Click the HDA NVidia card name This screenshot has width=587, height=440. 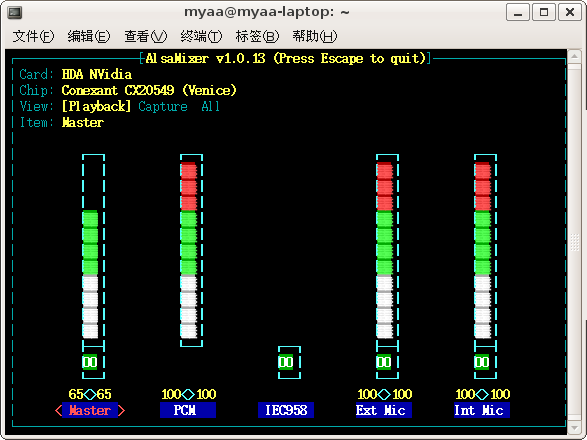(x=97, y=74)
